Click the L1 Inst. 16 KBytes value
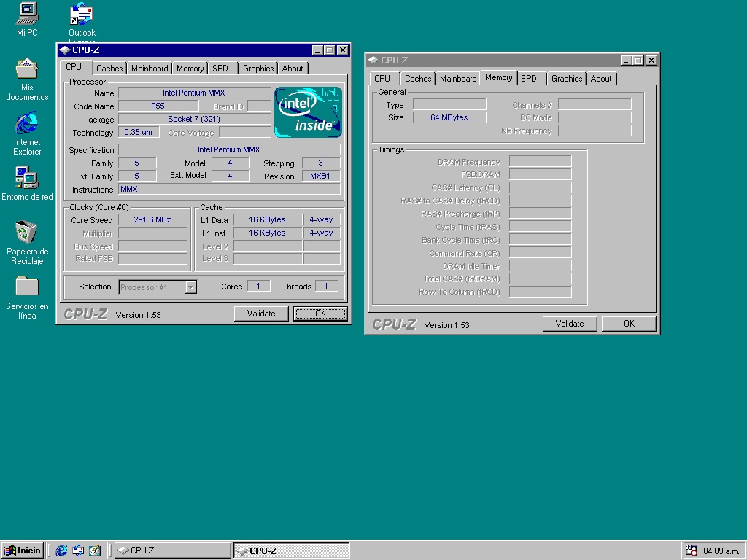747x560 pixels. tap(267, 233)
